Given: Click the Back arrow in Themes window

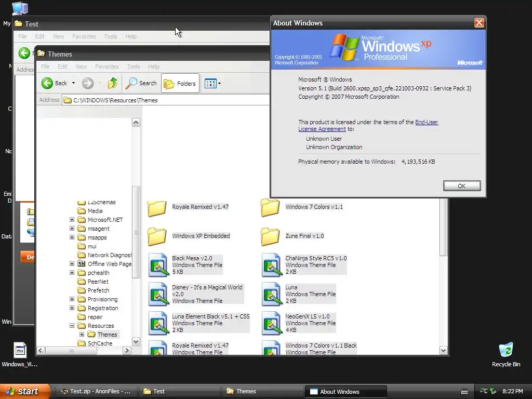Looking at the screenshot, I should (47, 83).
